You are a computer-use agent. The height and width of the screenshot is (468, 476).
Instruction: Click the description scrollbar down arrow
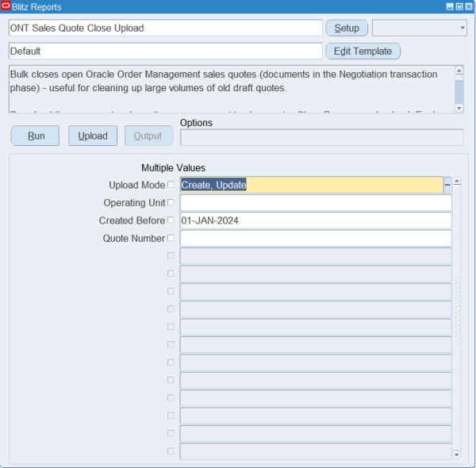(459, 108)
